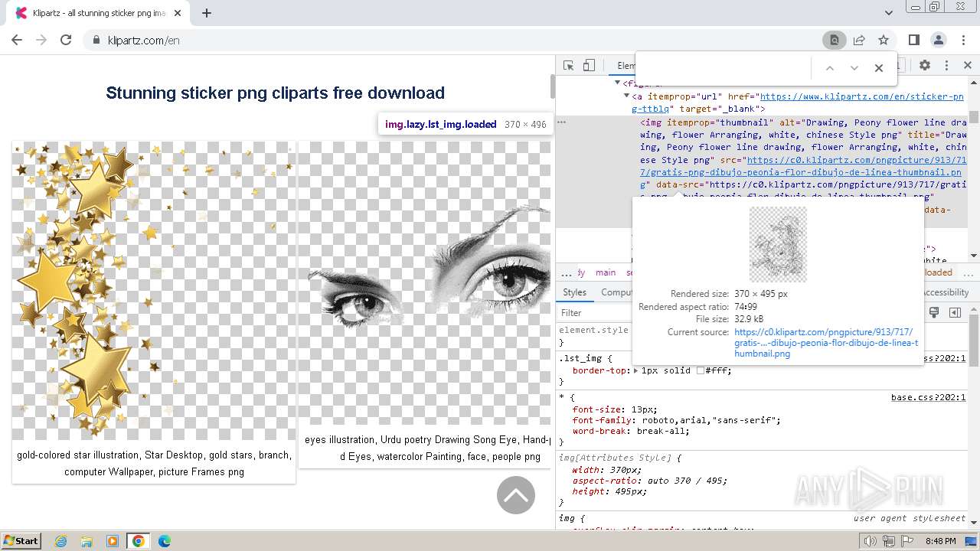Viewport: 980px width, 551px height.
Task: Open the DevTools three-dot customize menu
Action: (946, 66)
